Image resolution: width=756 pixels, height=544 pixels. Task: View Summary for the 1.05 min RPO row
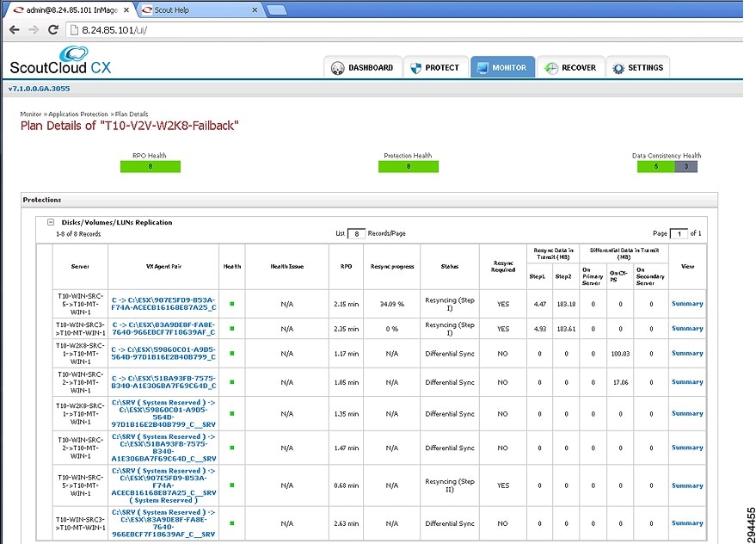(x=687, y=382)
